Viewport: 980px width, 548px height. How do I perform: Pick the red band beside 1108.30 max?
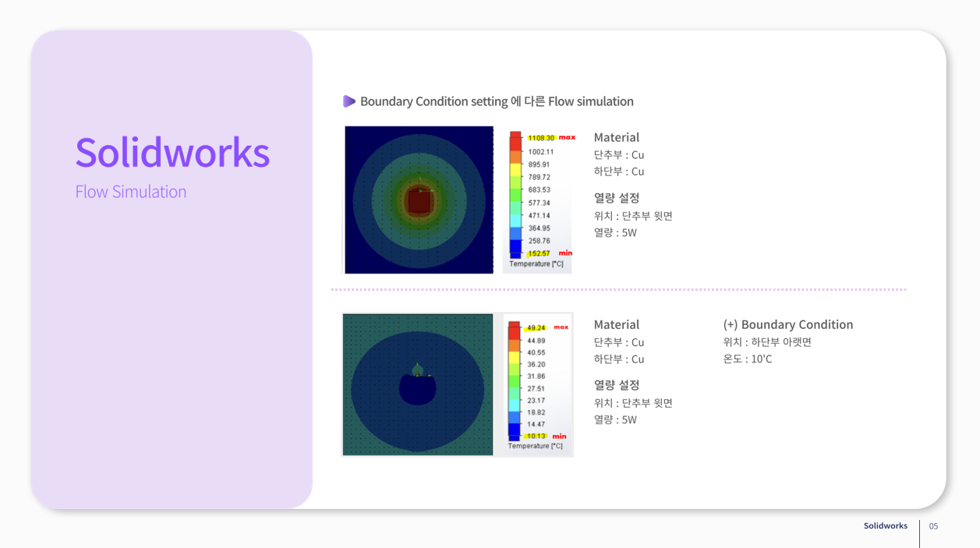click(515, 141)
